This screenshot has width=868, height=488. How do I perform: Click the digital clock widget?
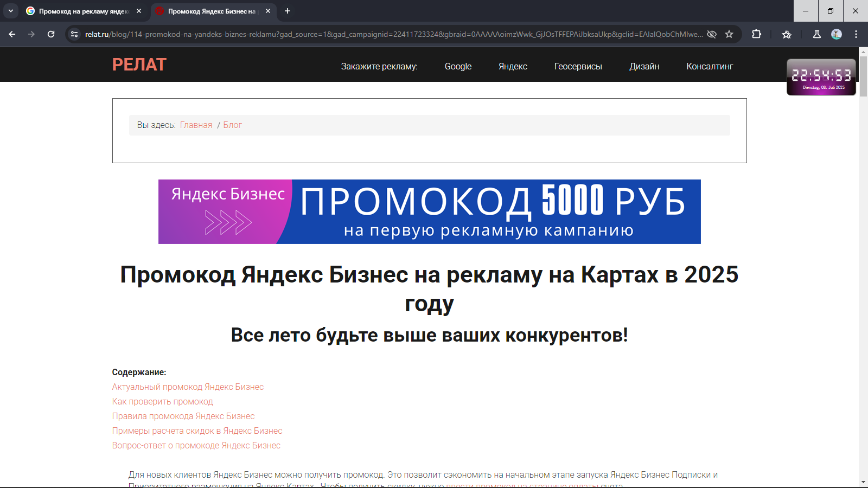coord(821,77)
